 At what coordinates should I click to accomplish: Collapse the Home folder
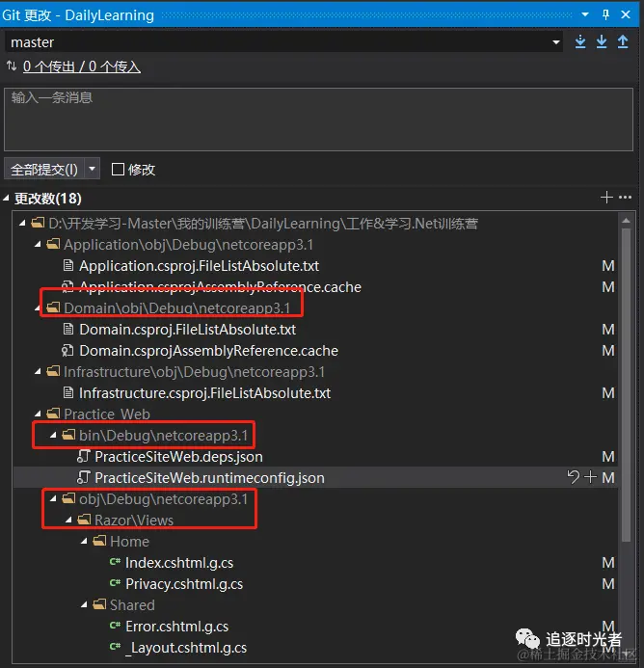[x=84, y=541]
